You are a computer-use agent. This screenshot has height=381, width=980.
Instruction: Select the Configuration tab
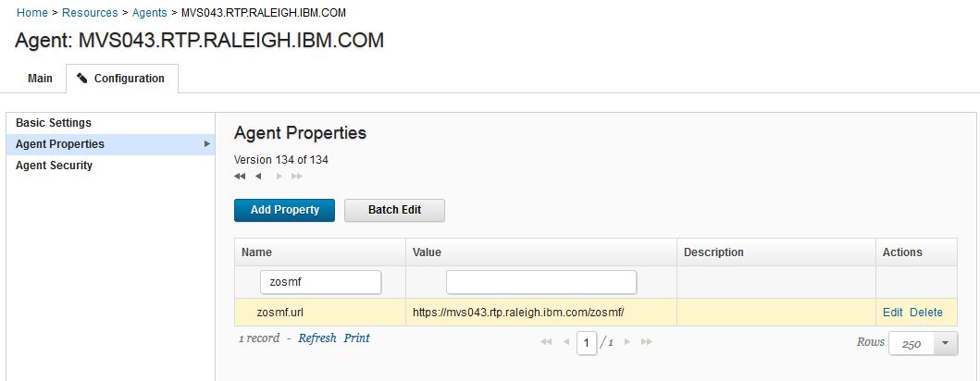pyautogui.click(x=121, y=79)
